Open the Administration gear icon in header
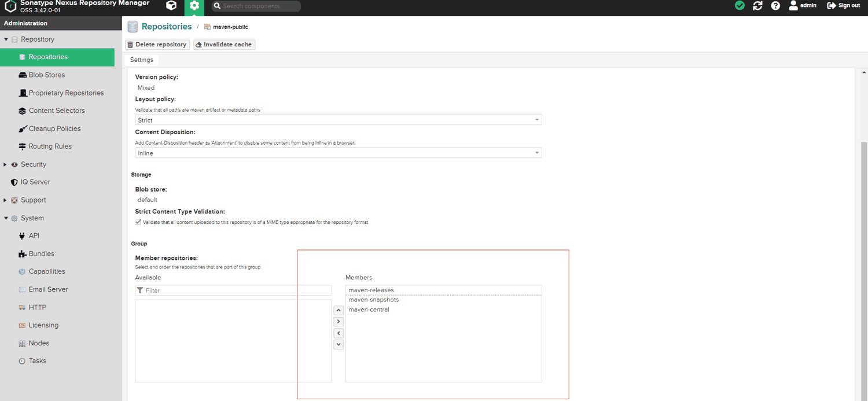The height and width of the screenshot is (401, 868). click(194, 6)
